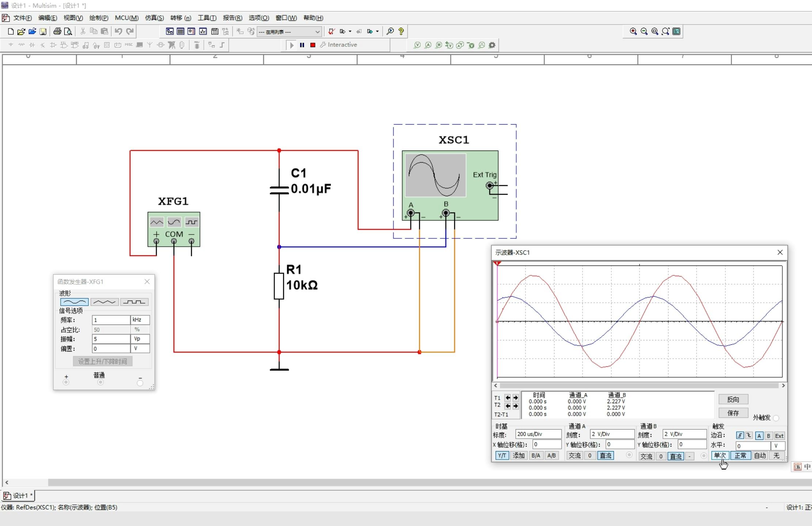Open the 仿真(S) menu
This screenshot has height=526, width=812.
tap(154, 18)
